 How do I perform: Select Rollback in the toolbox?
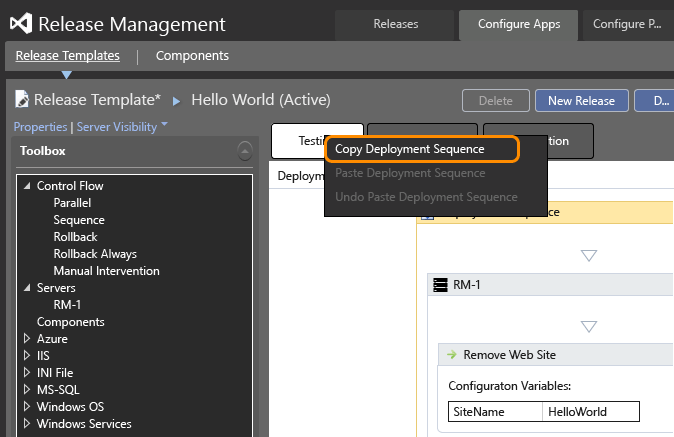pyautogui.click(x=75, y=237)
